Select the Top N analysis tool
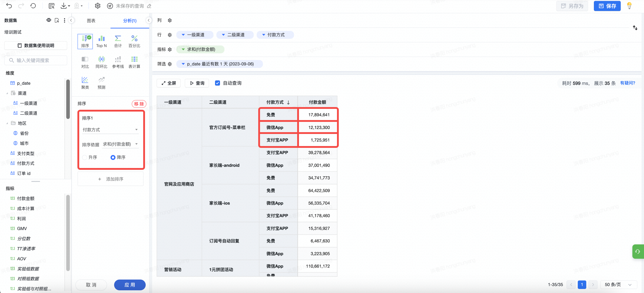The width and height of the screenshot is (644, 293). pos(101,41)
